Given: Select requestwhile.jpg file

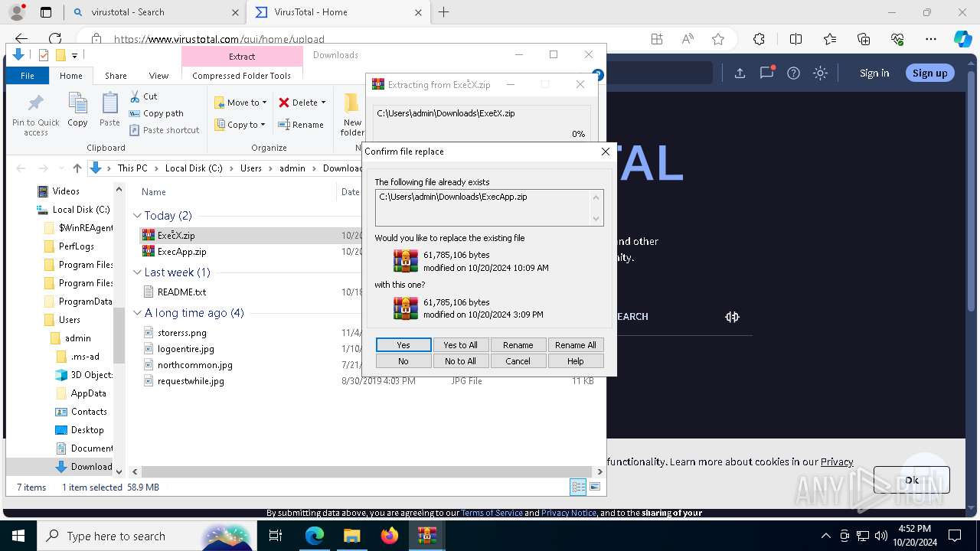Looking at the screenshot, I should pos(191,381).
